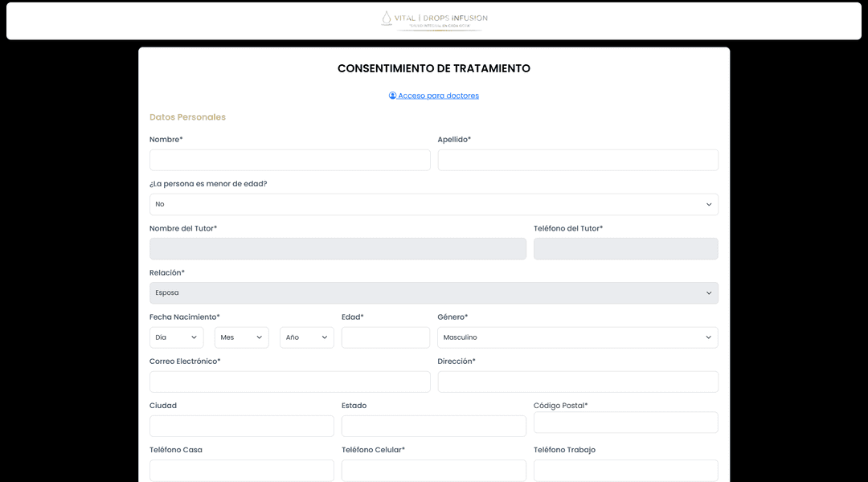
Task: Click the chevron arrow on Género dropdown
Action: tap(708, 337)
